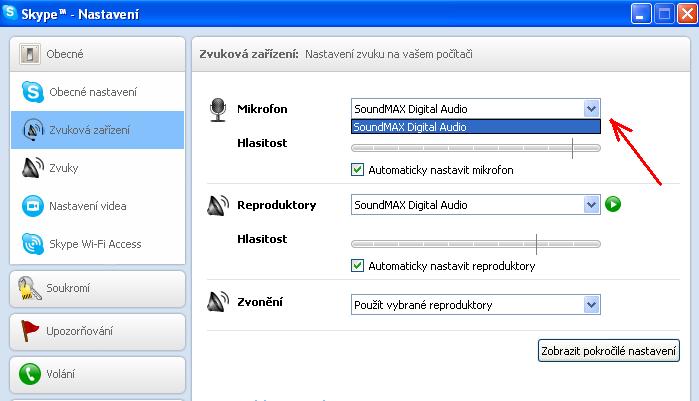Close the Skype Nastavení window
Image resolution: width=699 pixels, height=401 pixels.
(x=687, y=14)
